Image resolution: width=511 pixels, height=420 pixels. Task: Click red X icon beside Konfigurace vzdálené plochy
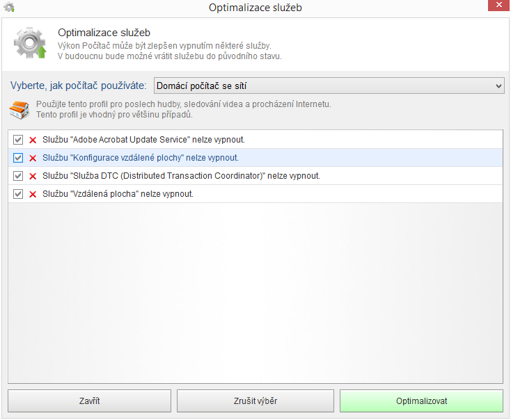tap(33, 159)
